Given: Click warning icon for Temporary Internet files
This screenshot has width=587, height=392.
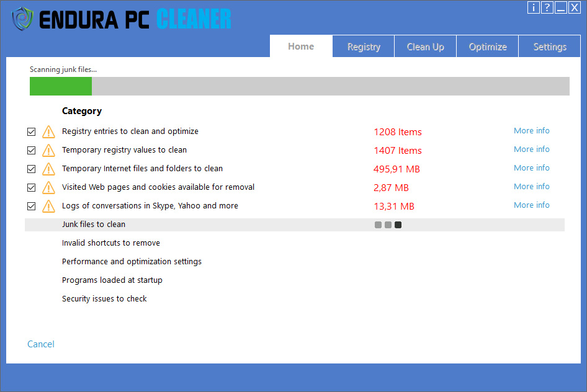Looking at the screenshot, I should click(x=48, y=169).
